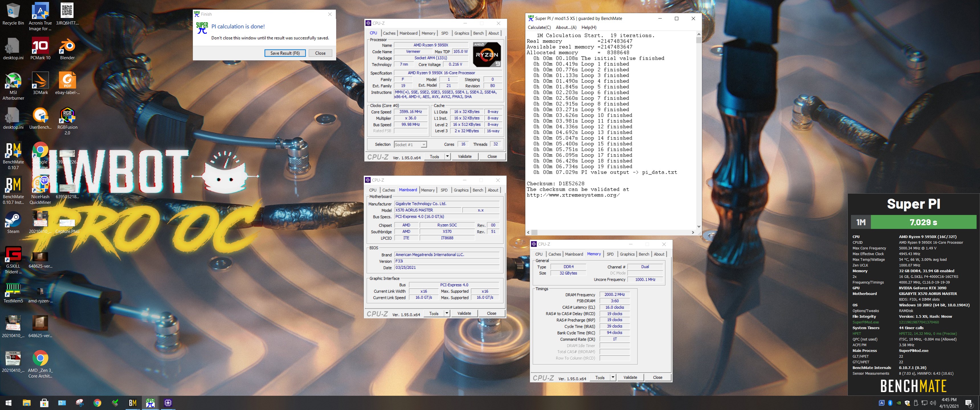Open Google Chrome from the taskbar
Image resolution: width=980 pixels, height=410 pixels.
point(97,403)
